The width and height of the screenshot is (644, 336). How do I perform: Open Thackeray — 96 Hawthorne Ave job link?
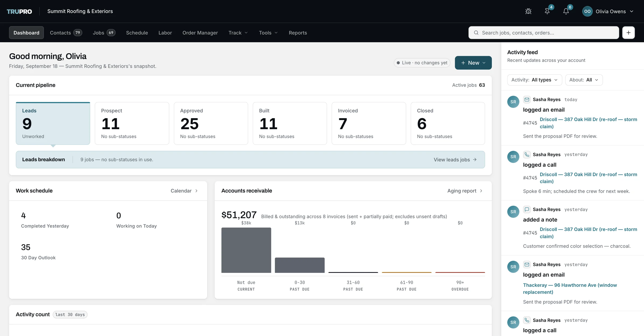pyautogui.click(x=570, y=288)
